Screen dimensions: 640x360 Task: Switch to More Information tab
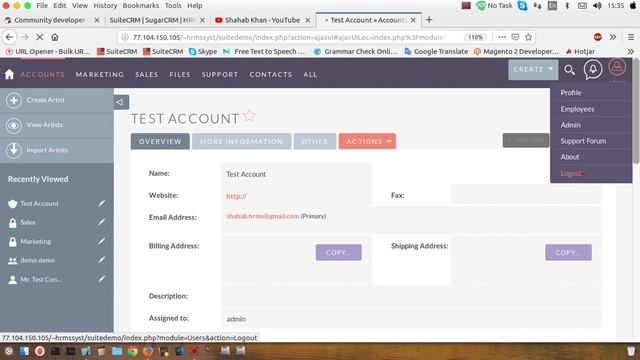point(241,141)
